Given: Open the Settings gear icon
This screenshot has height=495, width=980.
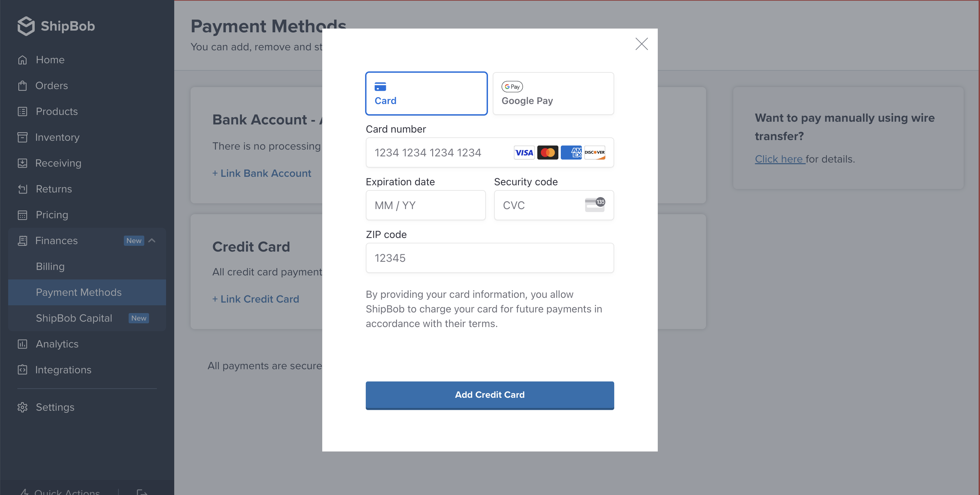Looking at the screenshot, I should [x=22, y=407].
